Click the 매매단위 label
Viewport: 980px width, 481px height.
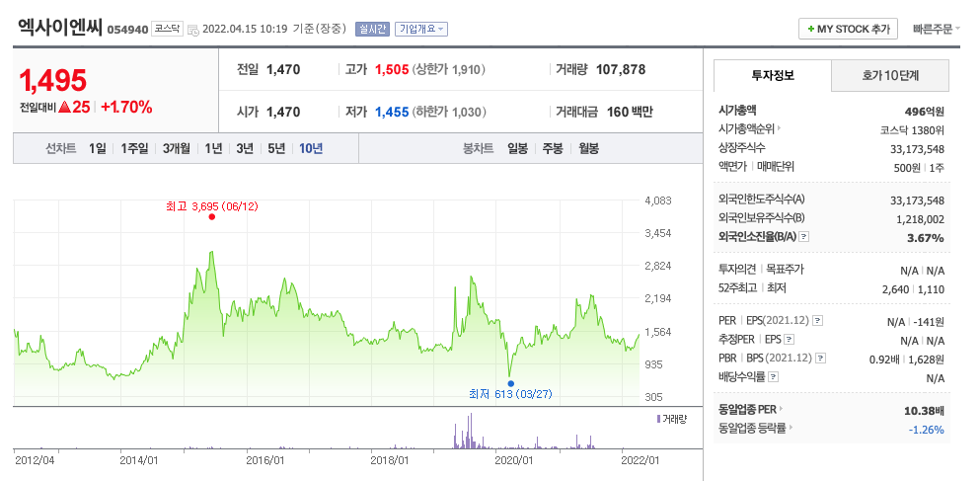pos(776,166)
